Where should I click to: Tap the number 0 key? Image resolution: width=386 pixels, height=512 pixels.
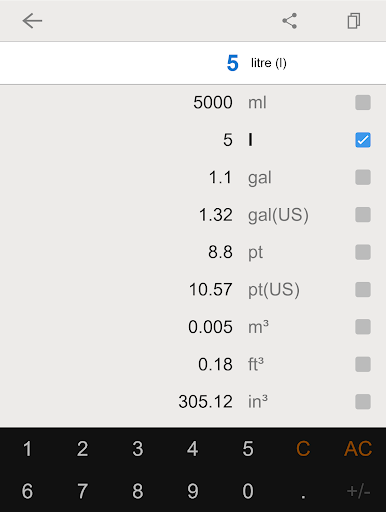(x=248, y=491)
